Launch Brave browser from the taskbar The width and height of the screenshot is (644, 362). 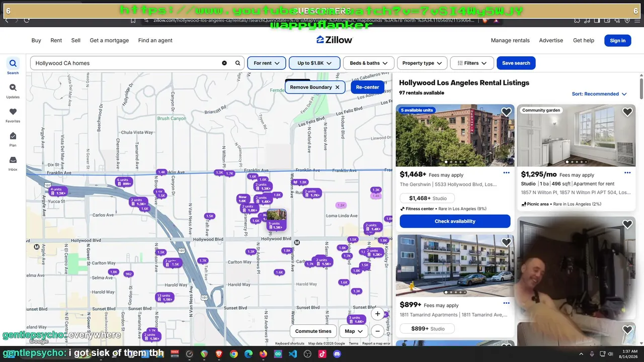point(219,354)
